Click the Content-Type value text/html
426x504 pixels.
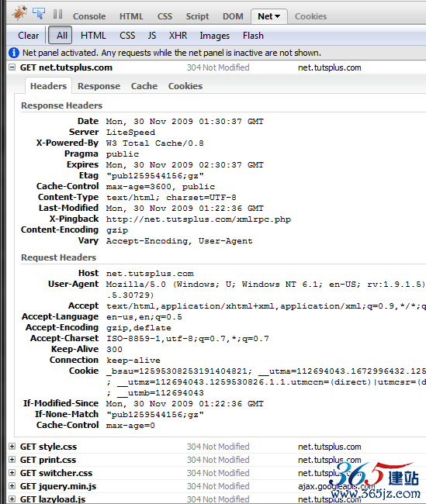point(171,198)
